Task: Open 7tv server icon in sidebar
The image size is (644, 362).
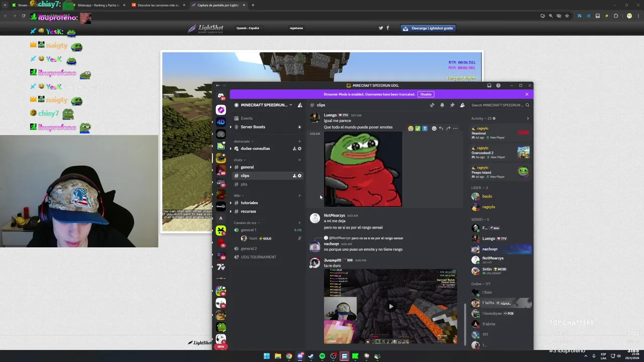Action: (x=221, y=267)
